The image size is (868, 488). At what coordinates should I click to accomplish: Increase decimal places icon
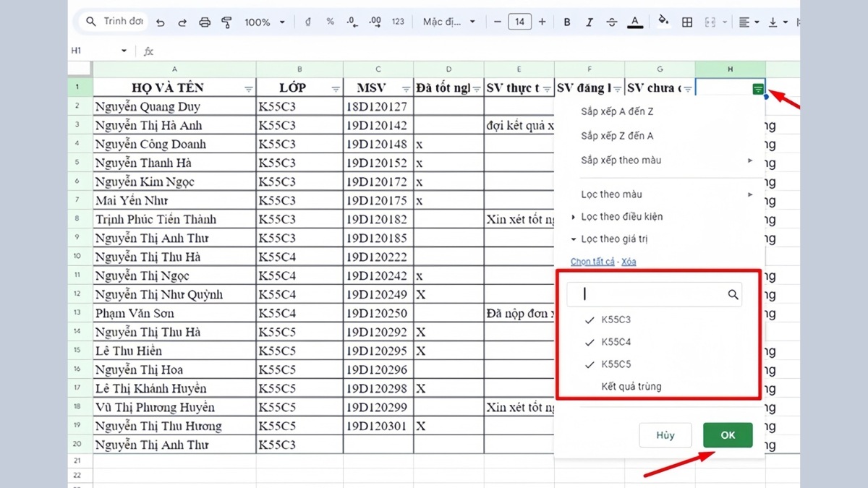click(x=375, y=22)
